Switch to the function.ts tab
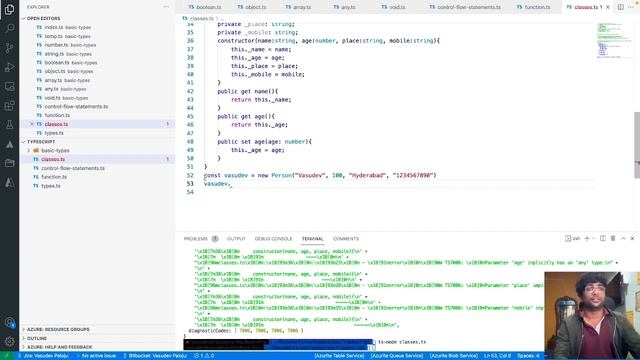The width and height of the screenshot is (640, 360). [x=533, y=7]
